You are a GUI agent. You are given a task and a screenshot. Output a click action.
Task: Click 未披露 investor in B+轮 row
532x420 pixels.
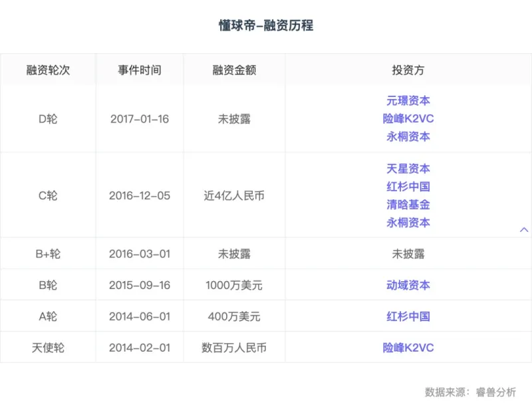pyautogui.click(x=408, y=254)
